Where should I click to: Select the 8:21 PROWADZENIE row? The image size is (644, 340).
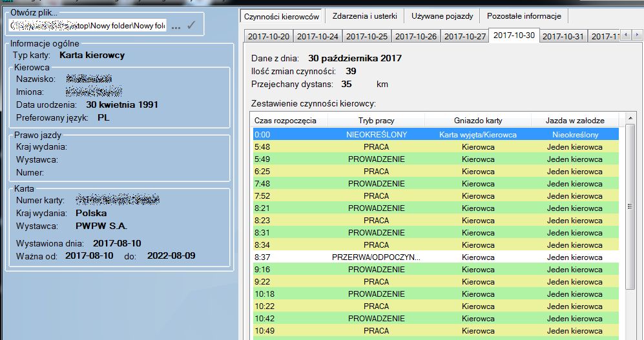click(x=436, y=208)
